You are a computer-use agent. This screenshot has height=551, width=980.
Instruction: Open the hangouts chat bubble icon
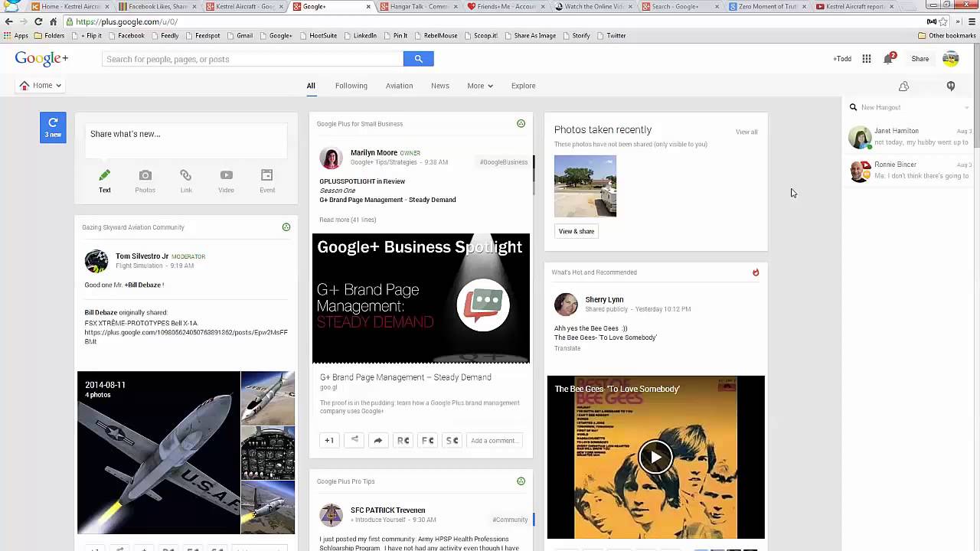[x=951, y=86]
